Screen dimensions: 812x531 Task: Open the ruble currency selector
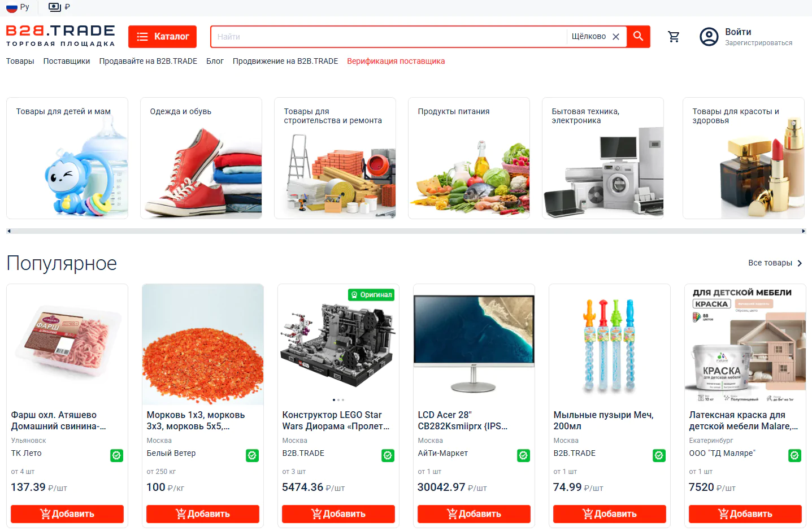(59, 7)
